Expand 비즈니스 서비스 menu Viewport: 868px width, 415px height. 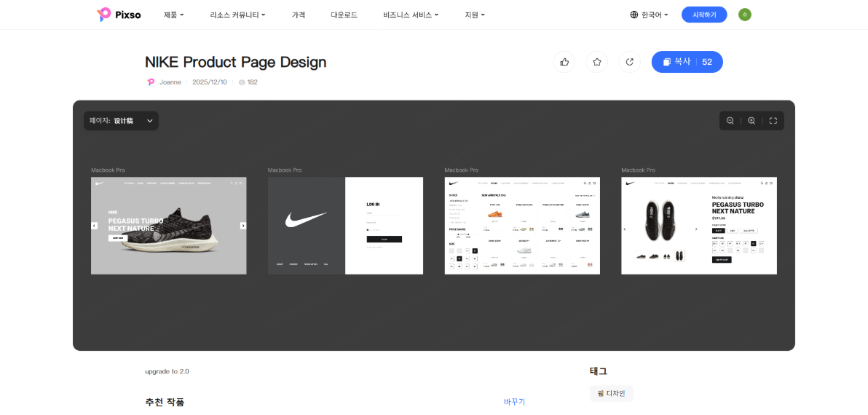coord(411,15)
